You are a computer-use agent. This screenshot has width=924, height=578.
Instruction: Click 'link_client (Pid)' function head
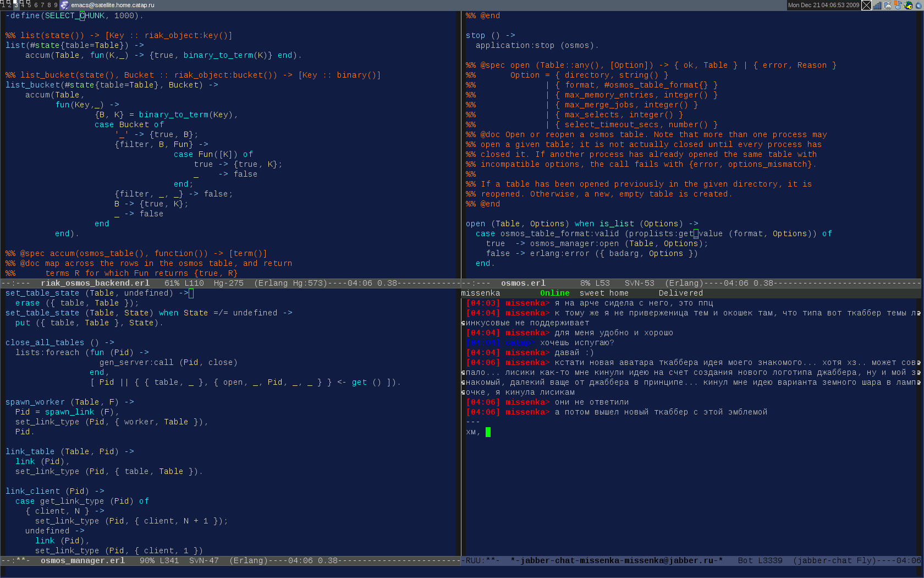[47, 491]
